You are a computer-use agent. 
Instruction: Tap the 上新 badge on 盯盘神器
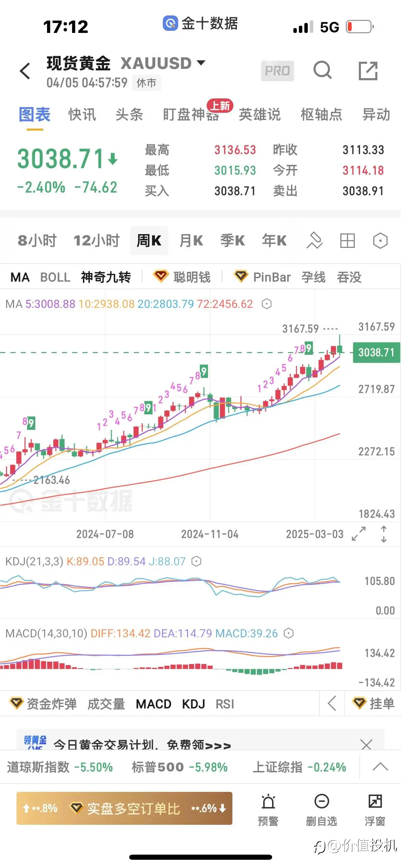[220, 106]
